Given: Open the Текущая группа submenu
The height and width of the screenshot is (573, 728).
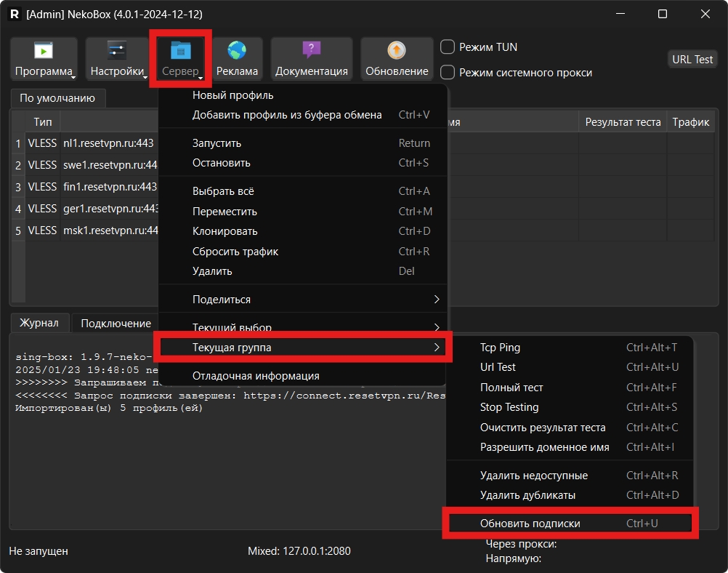Looking at the screenshot, I should click(302, 348).
